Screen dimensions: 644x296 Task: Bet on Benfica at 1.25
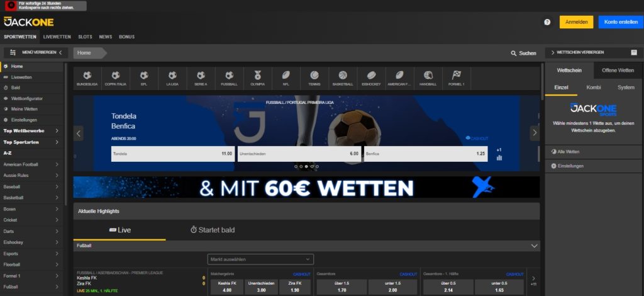coord(426,154)
